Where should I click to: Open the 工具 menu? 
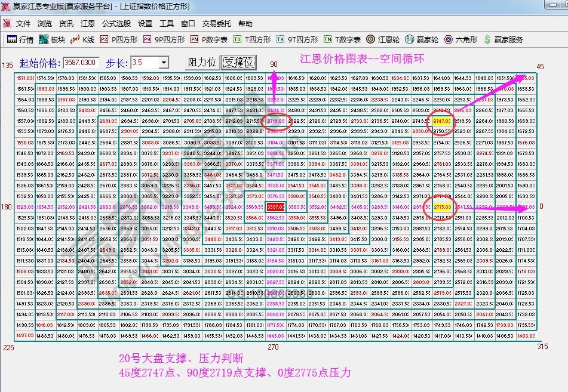click(x=167, y=24)
